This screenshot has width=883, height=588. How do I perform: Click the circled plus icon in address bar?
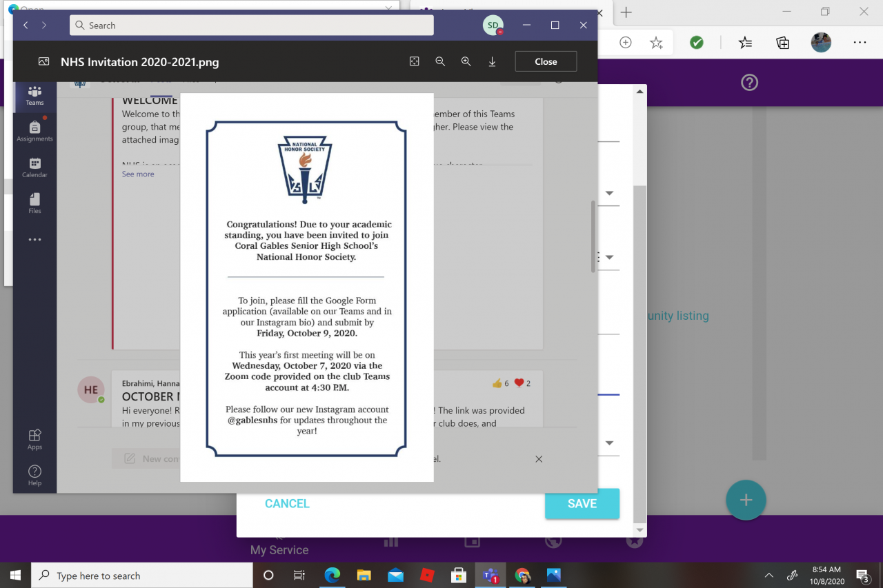pos(626,43)
